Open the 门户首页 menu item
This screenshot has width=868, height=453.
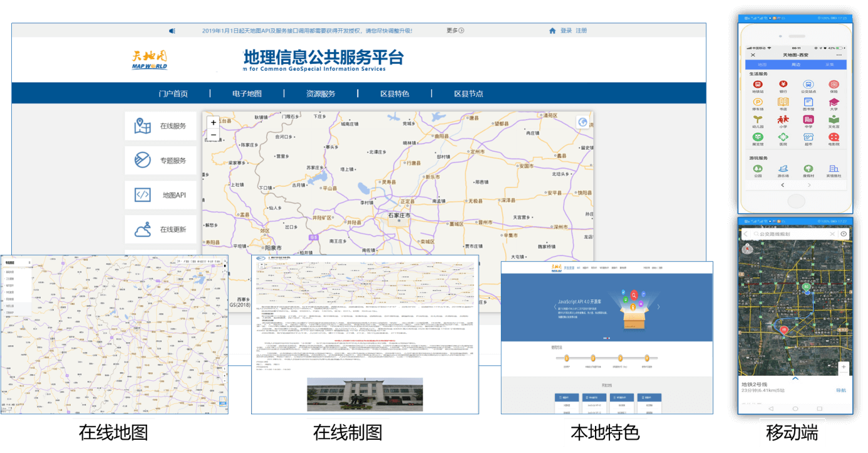pyautogui.click(x=173, y=94)
